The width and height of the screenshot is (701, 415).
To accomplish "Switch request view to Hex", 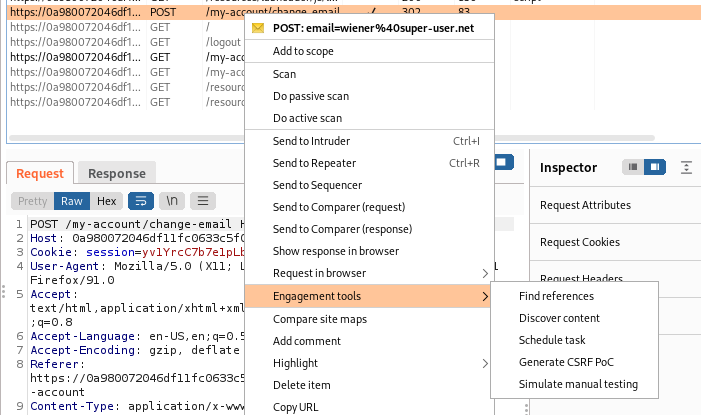I will (106, 201).
